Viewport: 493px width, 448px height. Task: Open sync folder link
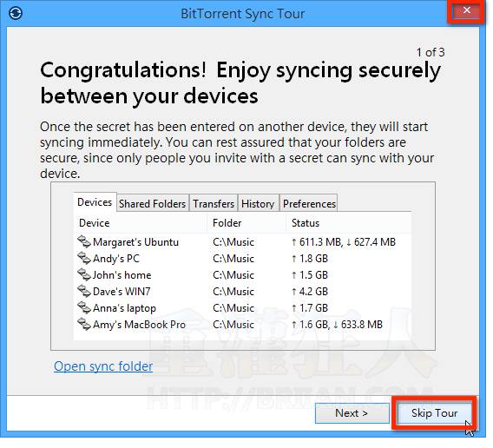103,366
